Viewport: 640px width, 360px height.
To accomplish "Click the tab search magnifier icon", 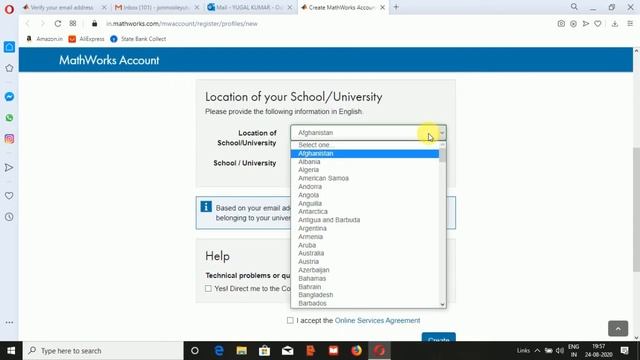I will tap(574, 7).
